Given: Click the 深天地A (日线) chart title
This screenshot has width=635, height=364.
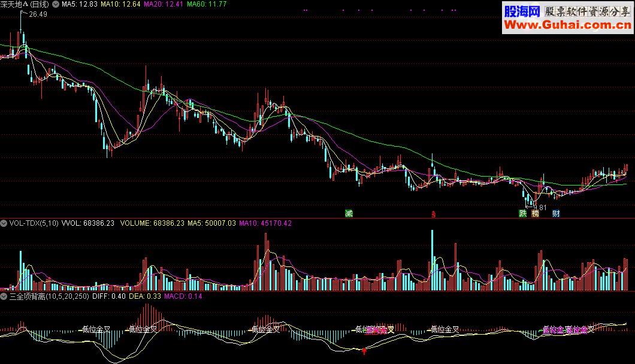Looking at the screenshot, I should [25, 4].
